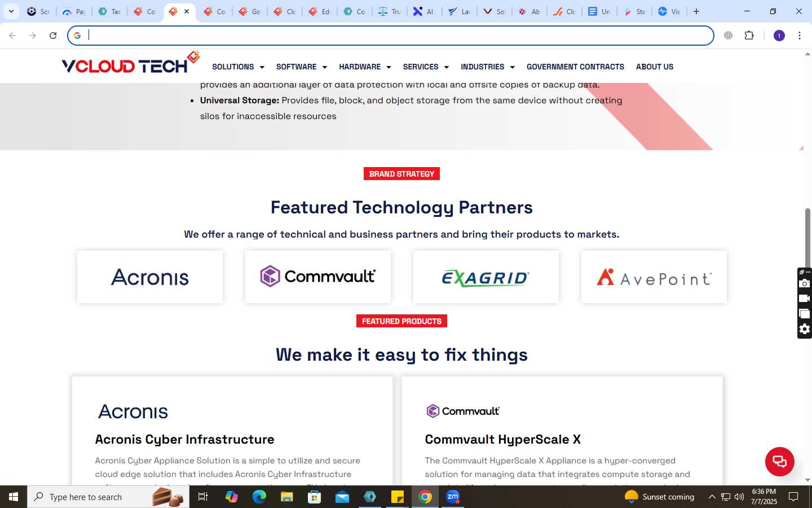
Task: Open the Copilot icon in taskbar
Action: click(232, 497)
